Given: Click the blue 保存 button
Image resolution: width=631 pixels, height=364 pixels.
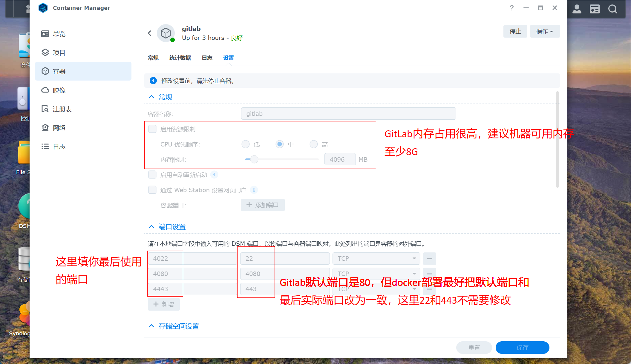Looking at the screenshot, I should (522, 348).
